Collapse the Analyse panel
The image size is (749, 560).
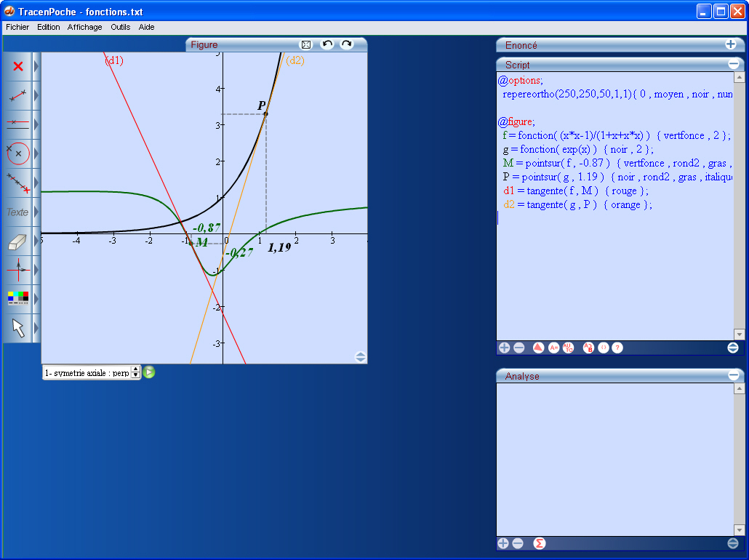pyautogui.click(x=733, y=376)
